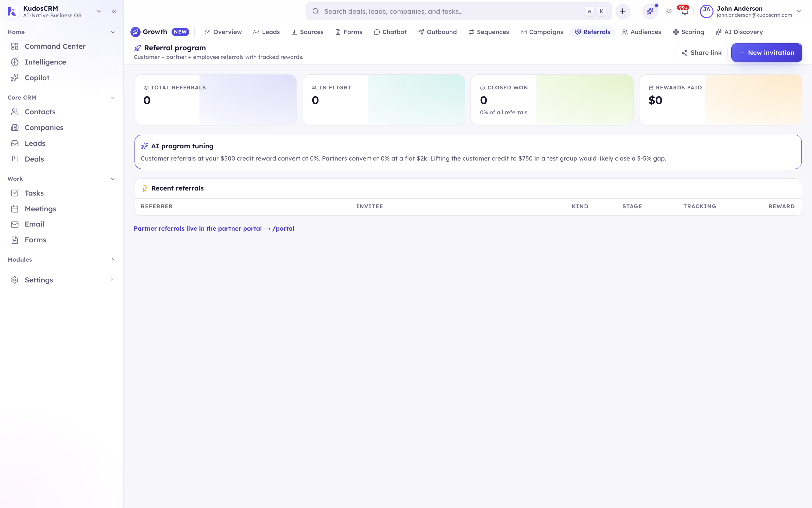Image resolution: width=812 pixels, height=508 pixels.
Task: Click the AI program tuning card text
Action: (x=403, y=158)
